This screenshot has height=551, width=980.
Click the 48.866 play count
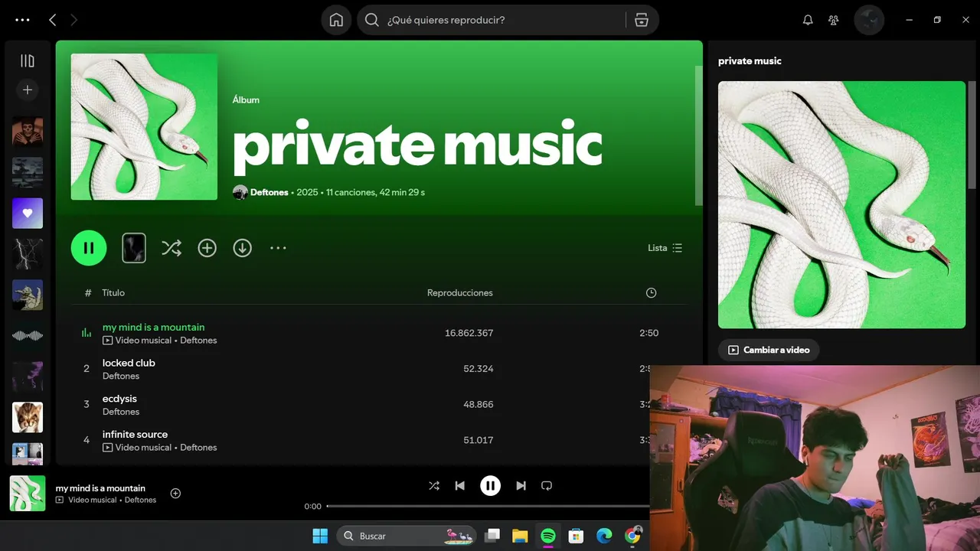(479, 404)
